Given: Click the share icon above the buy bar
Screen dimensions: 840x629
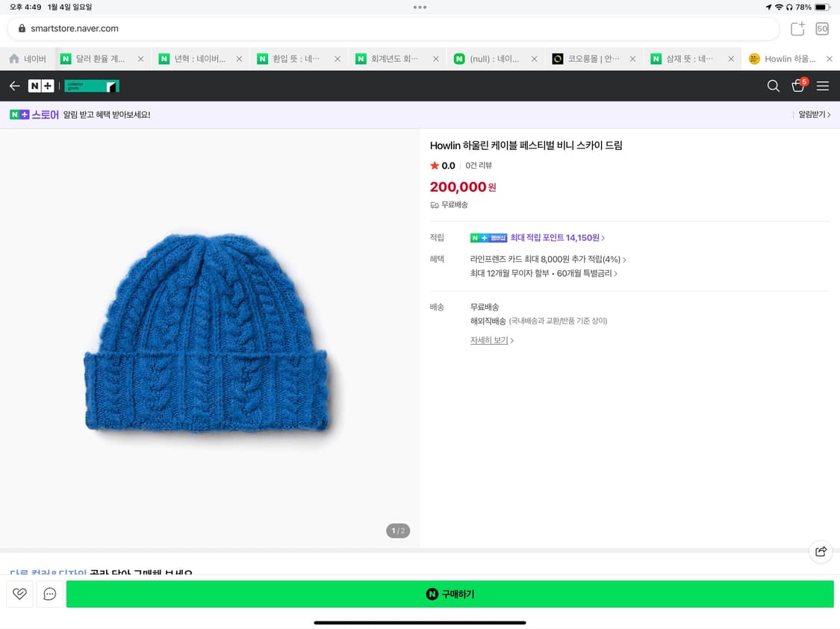Looking at the screenshot, I should coord(821,551).
